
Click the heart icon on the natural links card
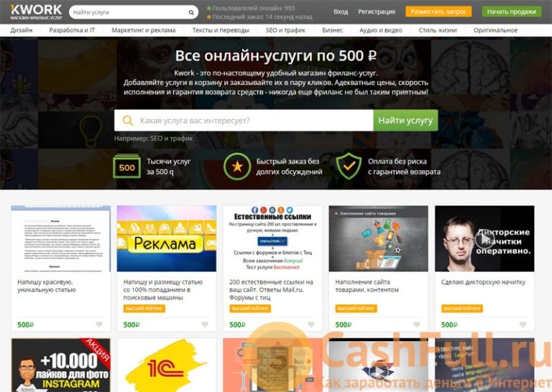[x=310, y=325]
